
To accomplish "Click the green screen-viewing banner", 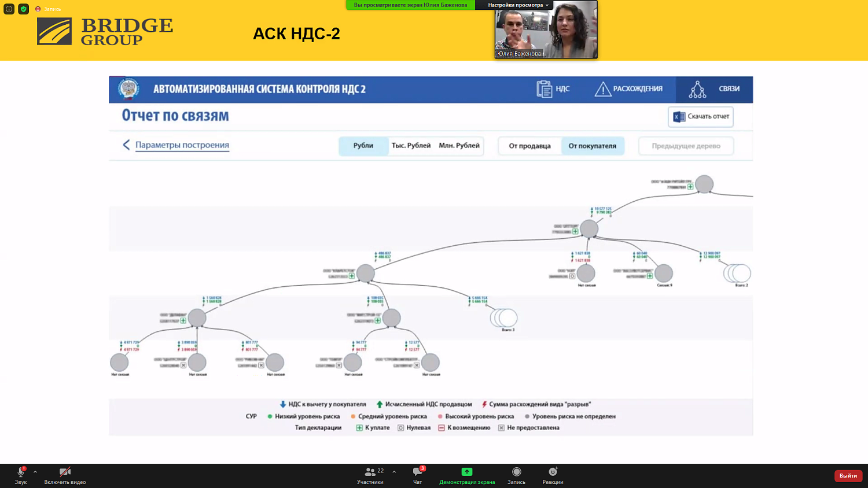I will 410,5.
